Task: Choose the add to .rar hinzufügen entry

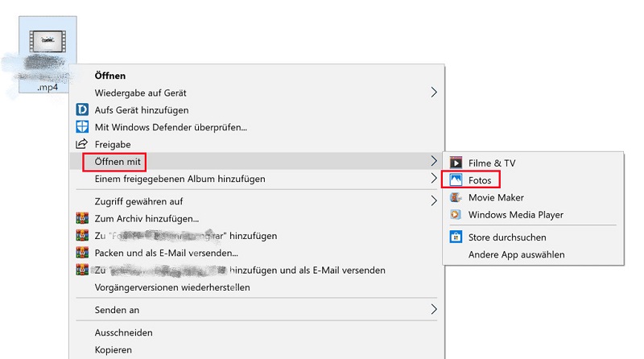Action: point(186,236)
